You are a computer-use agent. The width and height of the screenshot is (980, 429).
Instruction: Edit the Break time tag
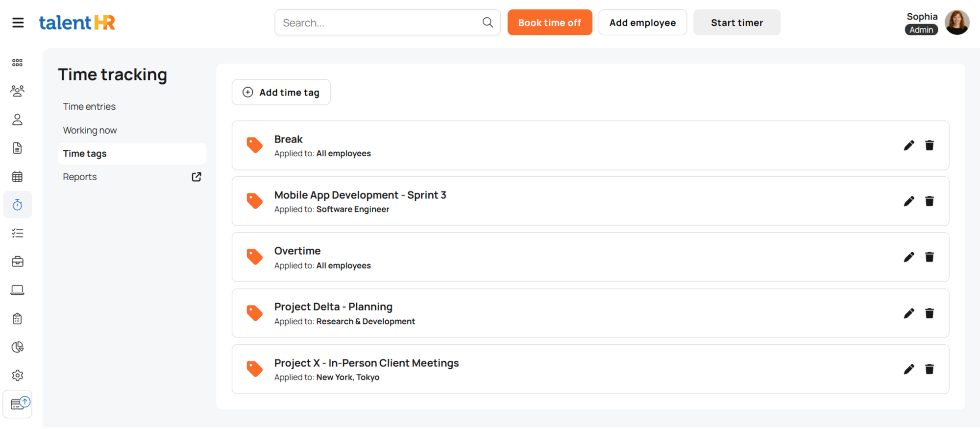point(909,145)
